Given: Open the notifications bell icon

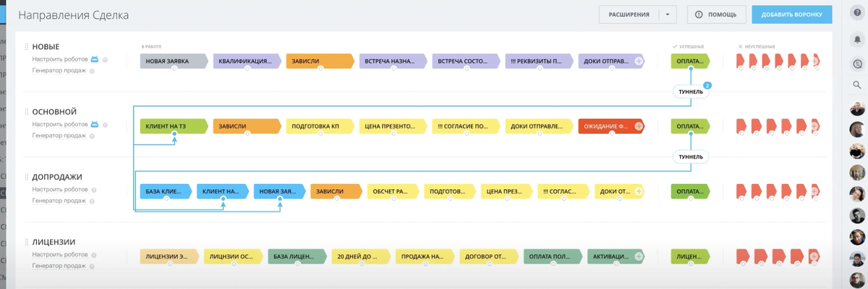Looking at the screenshot, I should 857,39.
